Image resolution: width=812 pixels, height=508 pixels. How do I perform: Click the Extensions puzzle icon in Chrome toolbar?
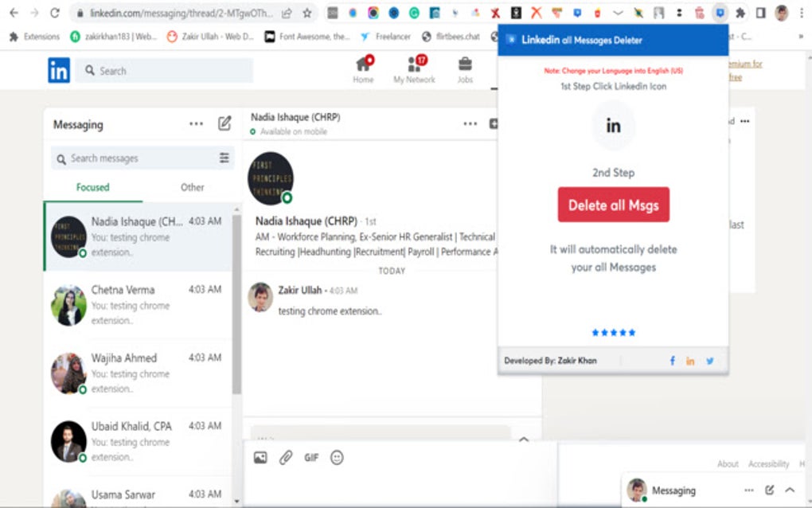[739, 13]
